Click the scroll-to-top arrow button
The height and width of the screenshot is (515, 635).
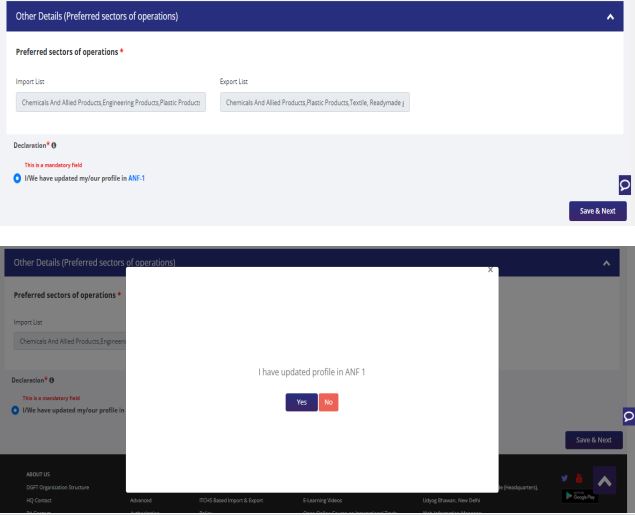(604, 481)
